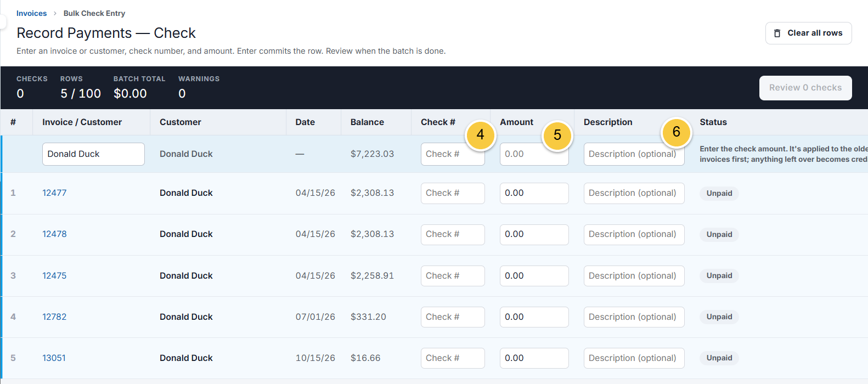Click the Description field for invoice 12782

[x=634, y=317]
